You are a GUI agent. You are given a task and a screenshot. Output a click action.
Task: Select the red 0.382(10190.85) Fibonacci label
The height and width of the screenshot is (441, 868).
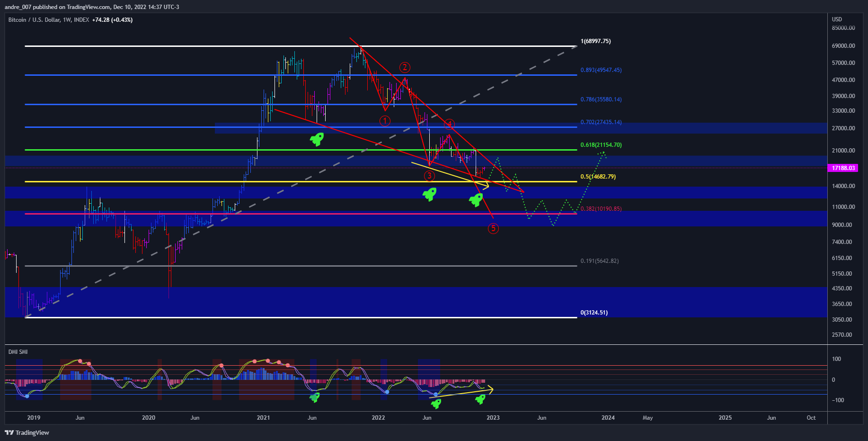tap(601, 209)
